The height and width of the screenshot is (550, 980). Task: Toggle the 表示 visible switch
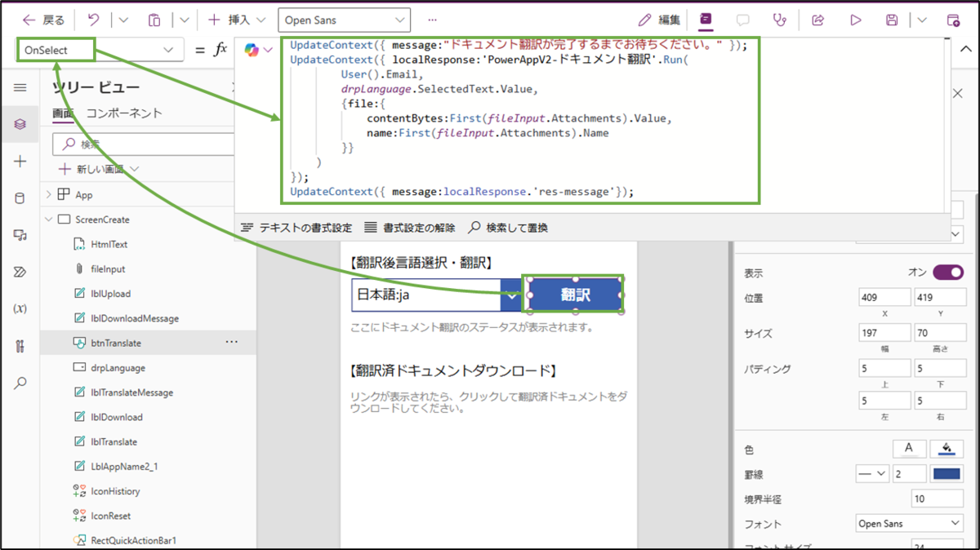click(947, 273)
